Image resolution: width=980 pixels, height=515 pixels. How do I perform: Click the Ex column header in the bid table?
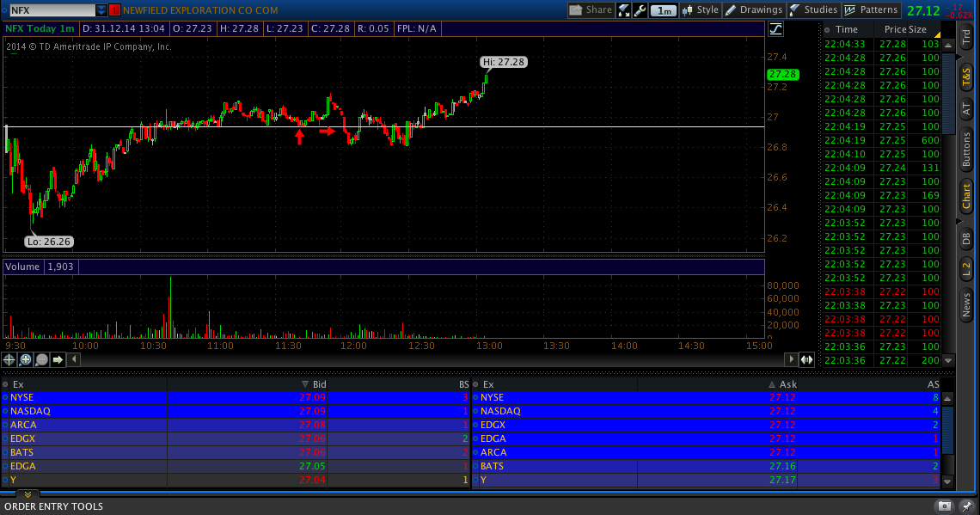click(18, 384)
